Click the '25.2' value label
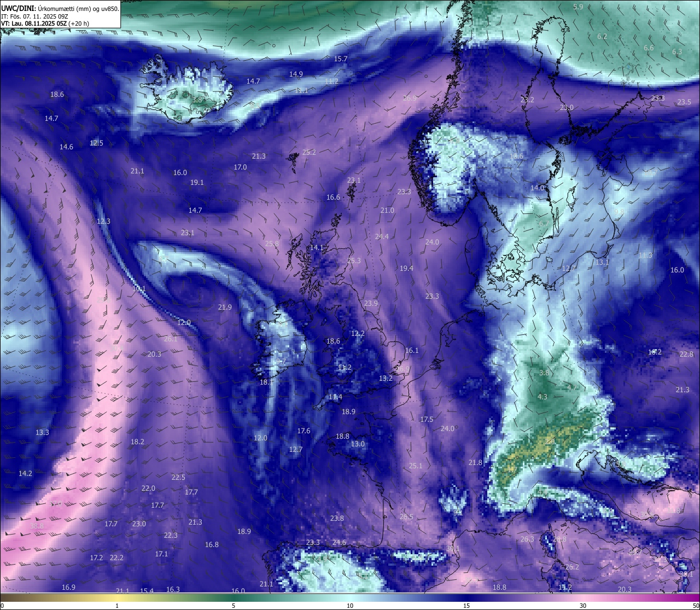Screen dimensions: 700x610 (309, 152)
